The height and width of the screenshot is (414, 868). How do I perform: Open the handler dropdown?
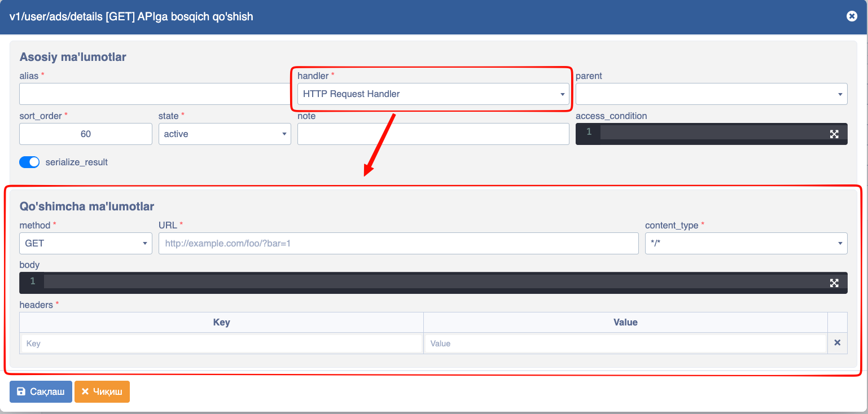[433, 94]
